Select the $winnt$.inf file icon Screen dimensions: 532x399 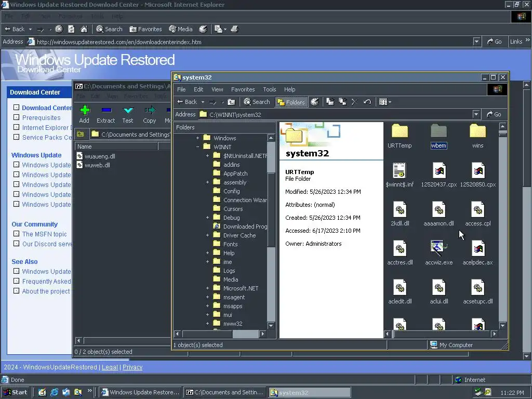[x=400, y=170]
